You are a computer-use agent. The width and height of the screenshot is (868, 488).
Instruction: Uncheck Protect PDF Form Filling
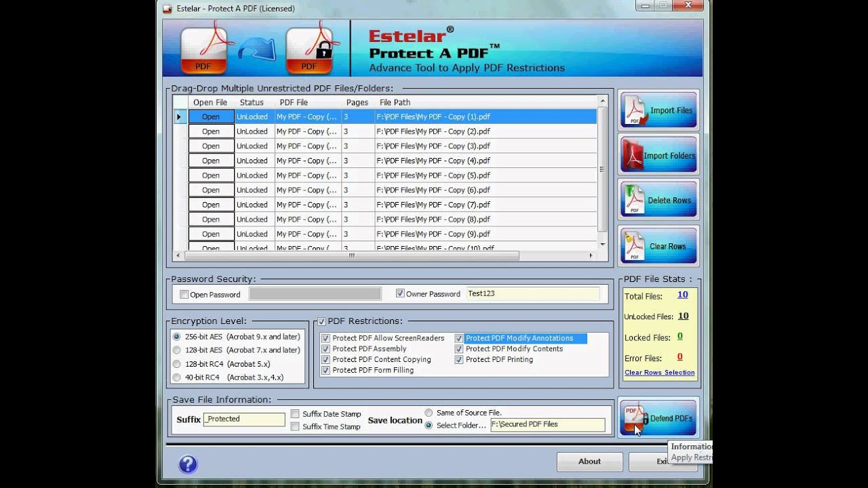325,371
